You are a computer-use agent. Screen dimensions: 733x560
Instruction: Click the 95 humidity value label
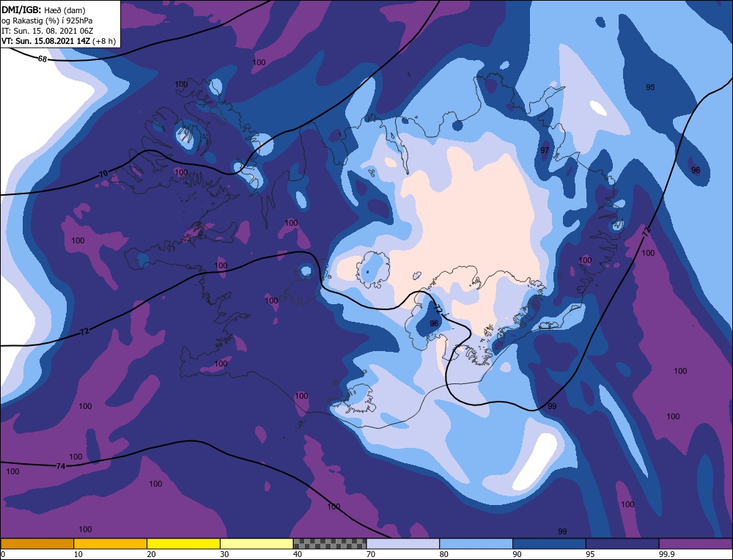650,87
